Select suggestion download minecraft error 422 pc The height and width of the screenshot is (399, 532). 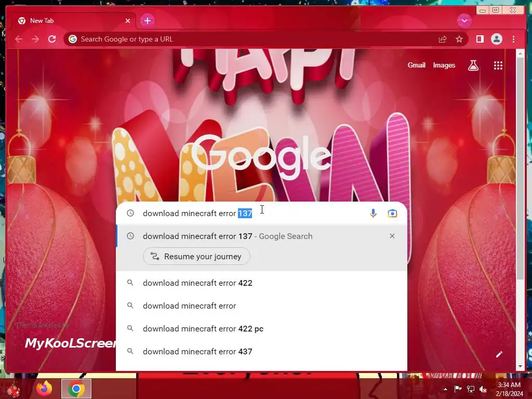[x=261, y=328]
